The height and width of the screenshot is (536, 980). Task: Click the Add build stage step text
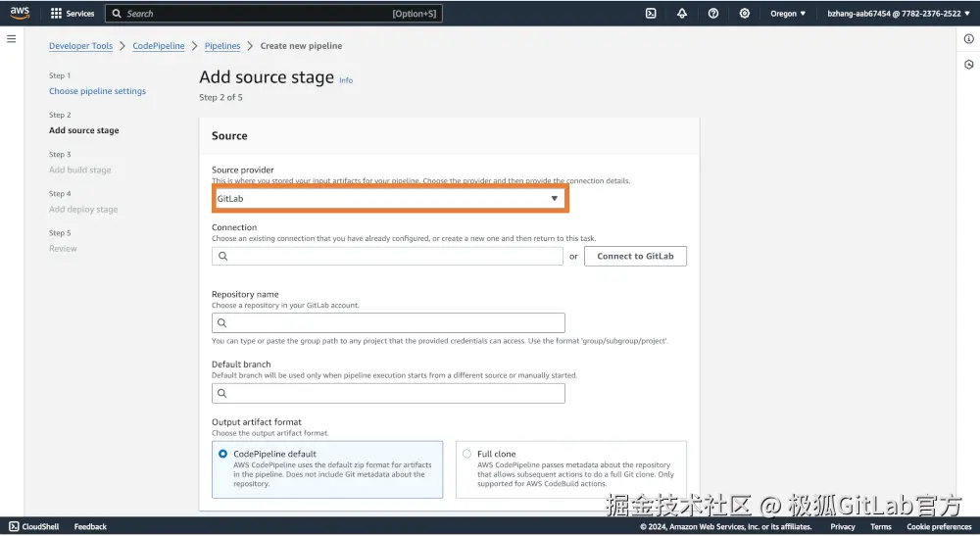coord(80,170)
